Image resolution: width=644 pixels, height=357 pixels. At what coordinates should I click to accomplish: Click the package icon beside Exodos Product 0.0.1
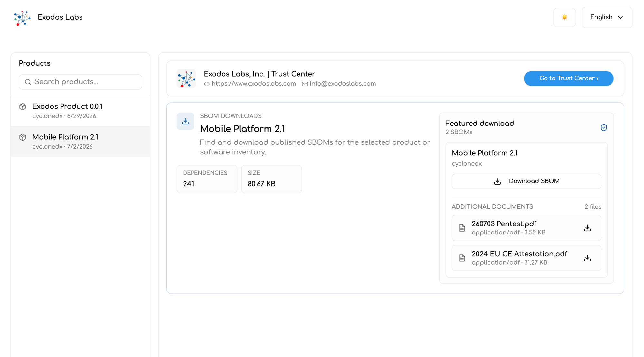pos(23,107)
